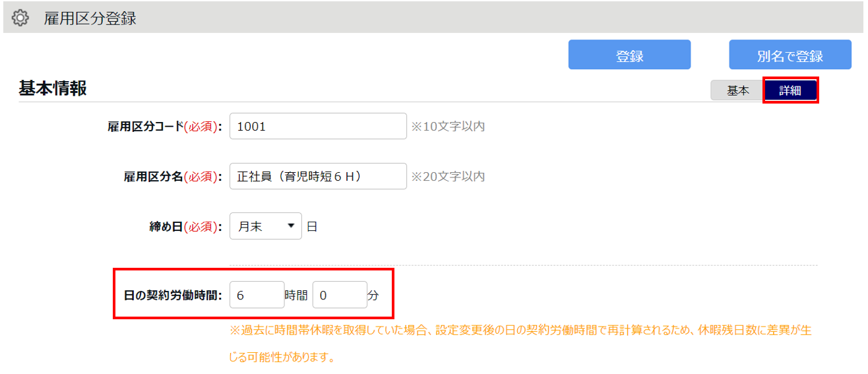Open the 締め日 dropdown showing 月末
This screenshot has width=868, height=374.
[265, 226]
